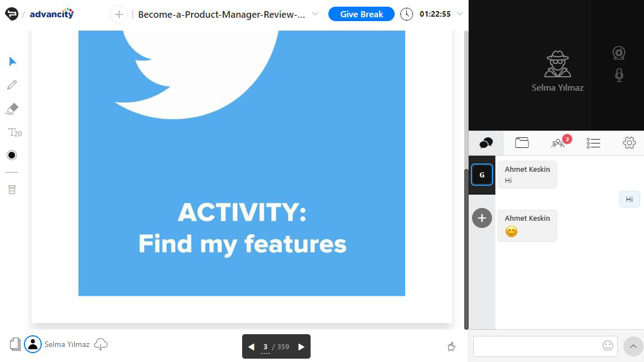
Task: Click the clock timer icon
Action: pos(407,14)
